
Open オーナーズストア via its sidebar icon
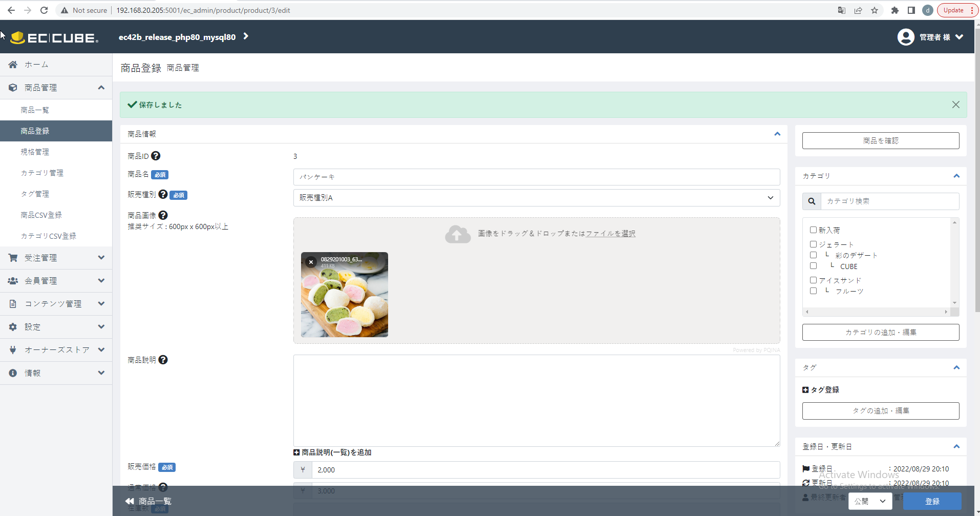pyautogui.click(x=12, y=349)
